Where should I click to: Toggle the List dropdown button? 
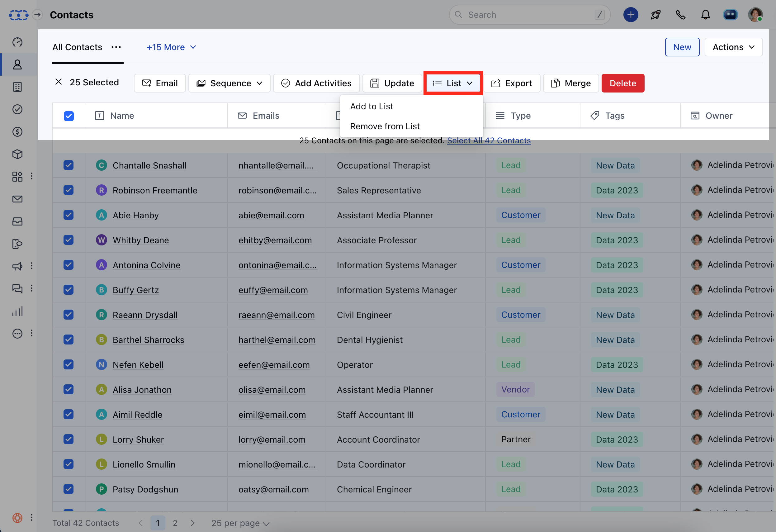(x=453, y=83)
